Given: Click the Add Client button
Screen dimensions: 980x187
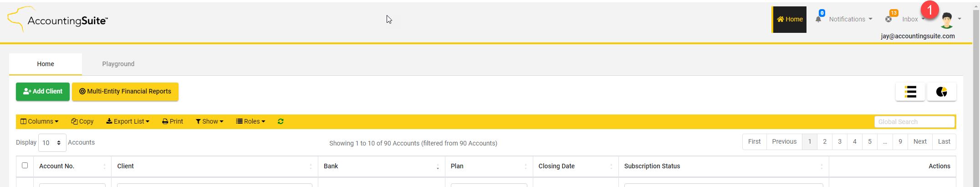Looking at the screenshot, I should (43, 92).
